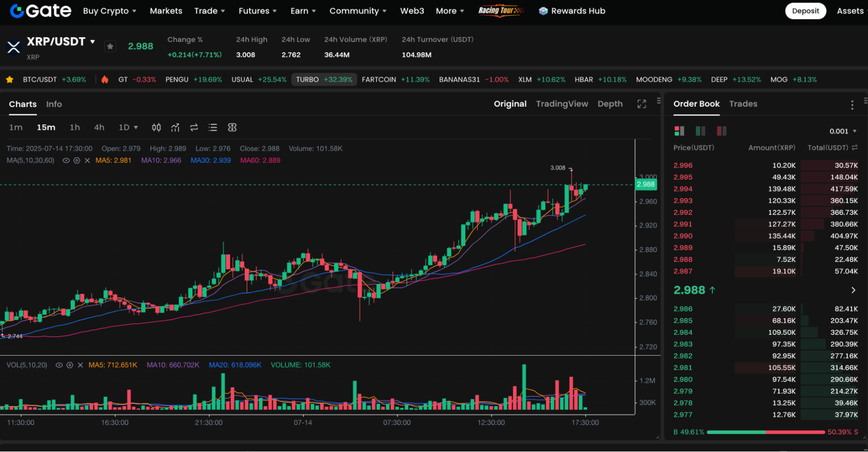Viewport: 868px width, 452px height.
Task: Show both bids and asks order book view
Action: tap(680, 131)
